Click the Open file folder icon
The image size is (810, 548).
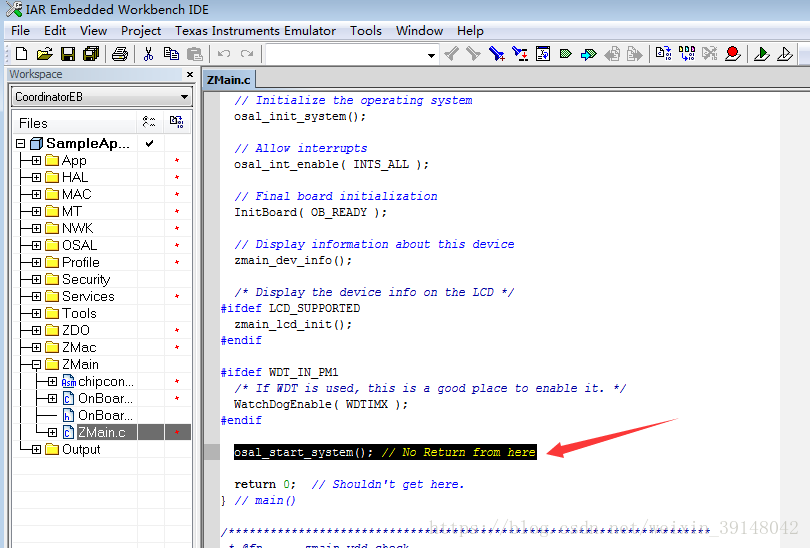point(44,54)
